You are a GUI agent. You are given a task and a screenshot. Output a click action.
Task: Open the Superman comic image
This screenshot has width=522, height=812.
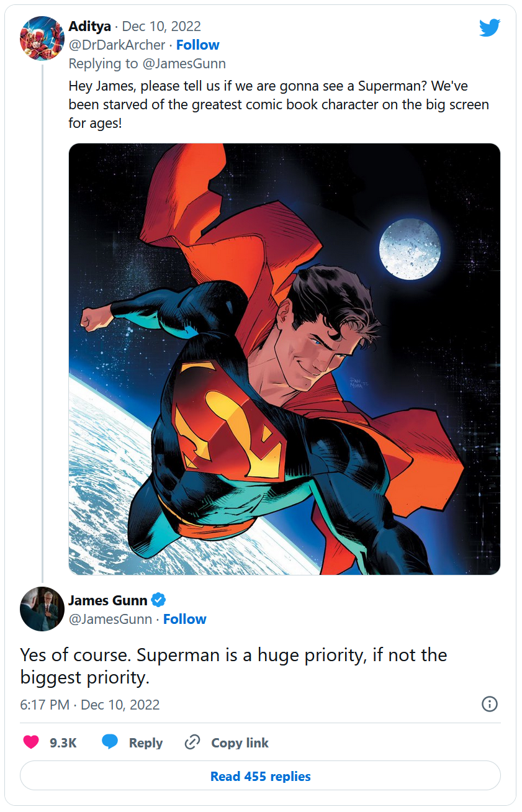point(284,359)
